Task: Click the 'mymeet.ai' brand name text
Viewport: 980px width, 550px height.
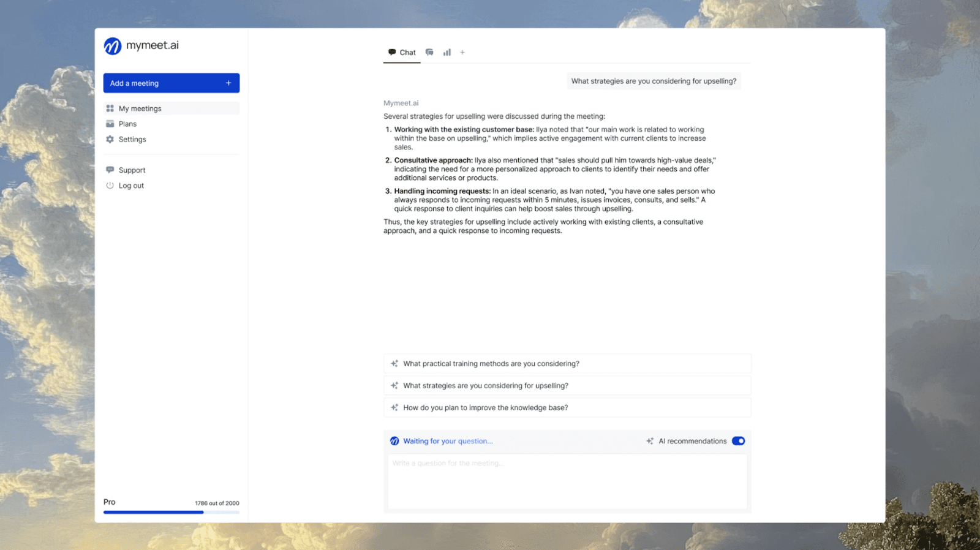Action: (x=153, y=45)
